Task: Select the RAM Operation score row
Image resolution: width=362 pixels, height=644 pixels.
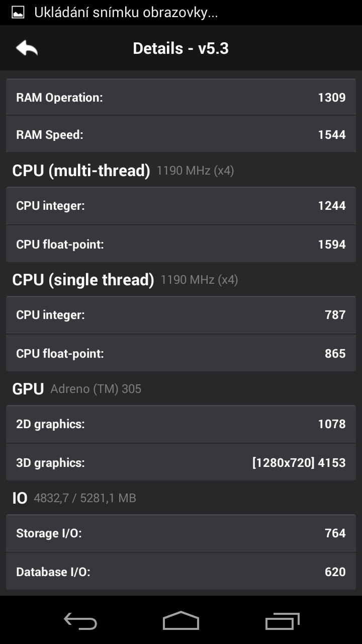Action: coord(181,97)
